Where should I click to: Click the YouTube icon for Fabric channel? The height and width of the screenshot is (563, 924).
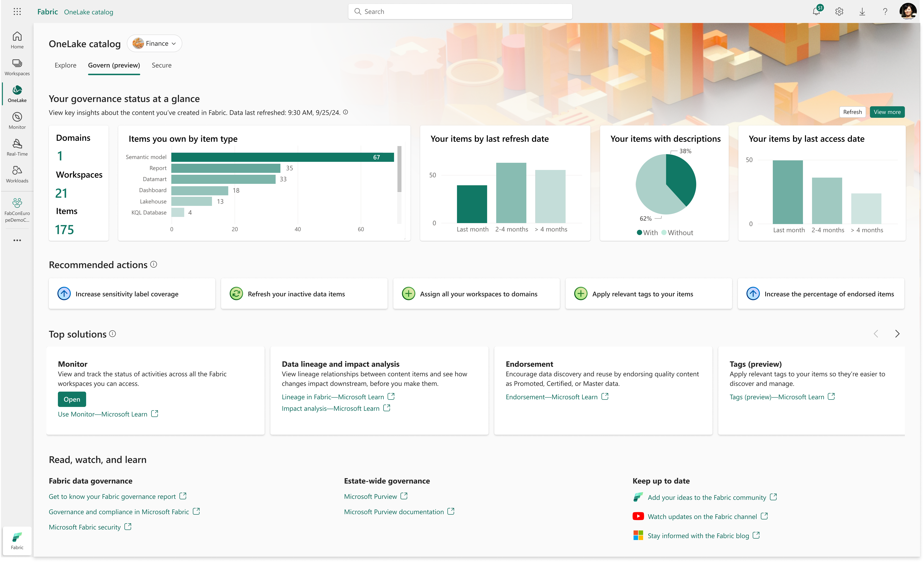pos(638,516)
